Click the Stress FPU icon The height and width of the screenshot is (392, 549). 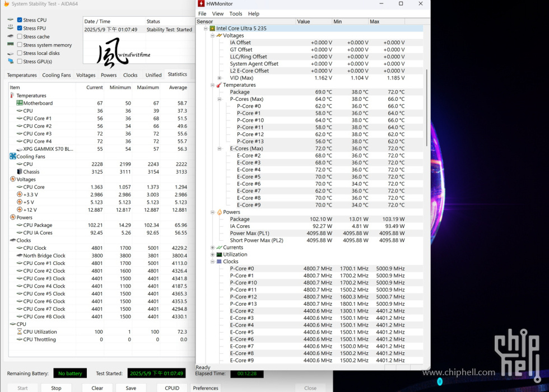11,28
